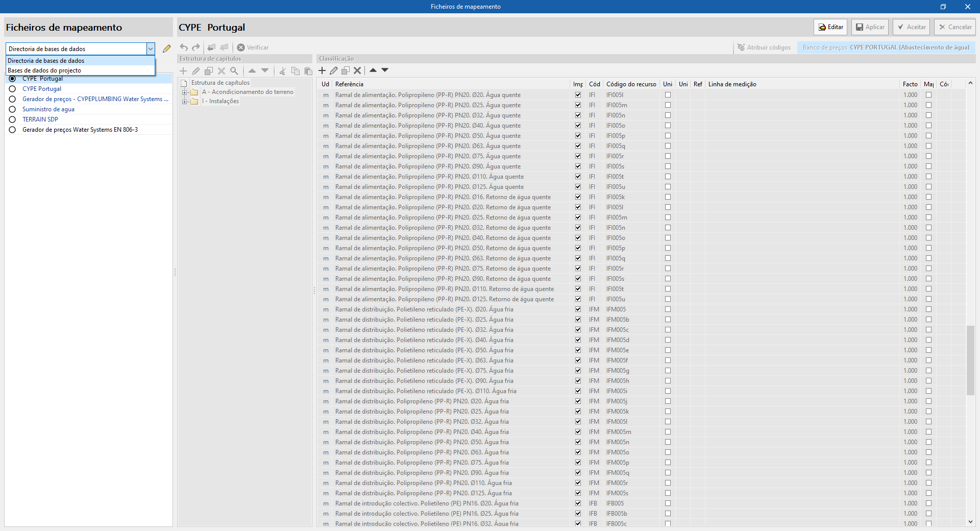980x531 pixels.
Task: Uncheck the Imp checkbox for code IFM005d
Action: pyautogui.click(x=578, y=340)
